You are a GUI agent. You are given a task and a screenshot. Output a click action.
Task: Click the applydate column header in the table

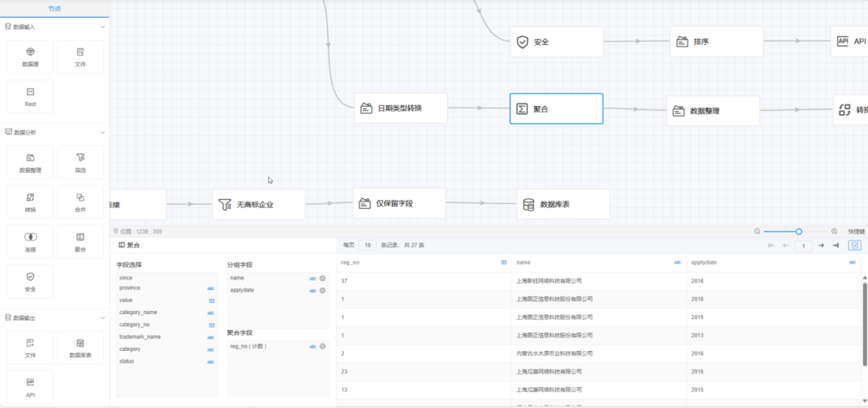(x=774, y=263)
